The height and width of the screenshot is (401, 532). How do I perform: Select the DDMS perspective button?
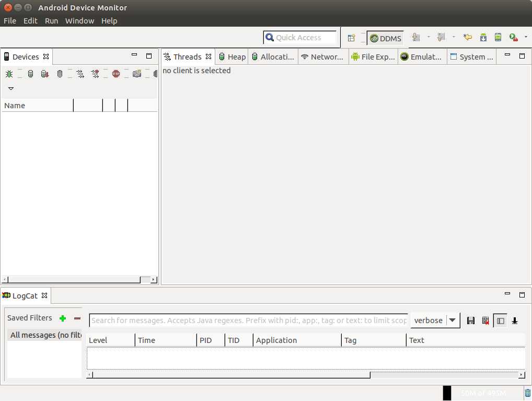386,38
